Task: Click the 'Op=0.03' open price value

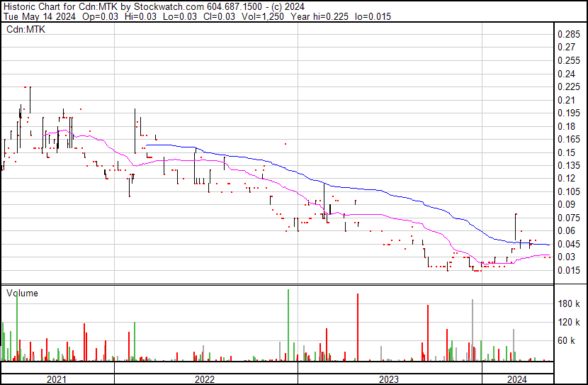Action: 100,16
